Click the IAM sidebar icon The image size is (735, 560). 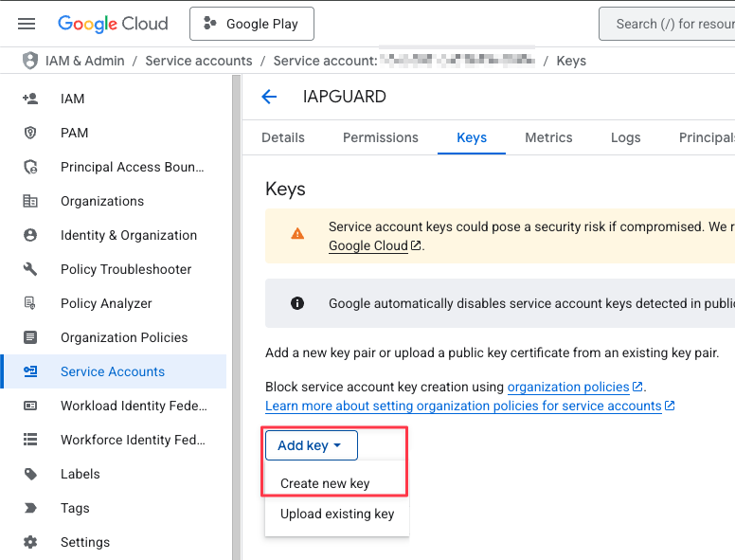click(x=30, y=99)
